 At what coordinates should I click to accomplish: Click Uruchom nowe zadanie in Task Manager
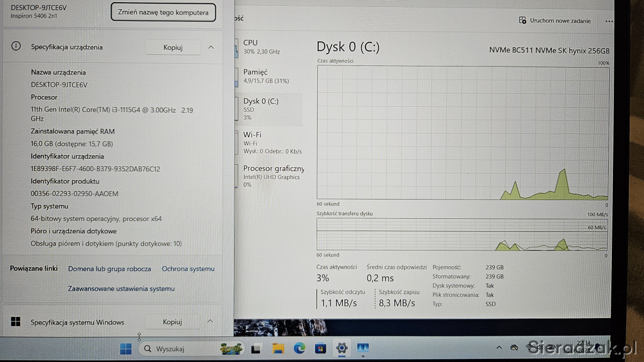tap(555, 21)
